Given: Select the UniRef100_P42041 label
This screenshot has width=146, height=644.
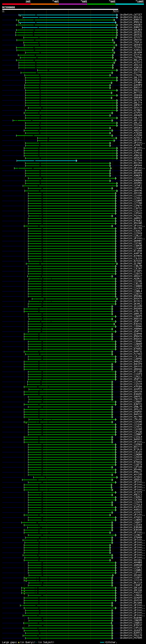Looking at the screenshot, I should tap(131, 216).
